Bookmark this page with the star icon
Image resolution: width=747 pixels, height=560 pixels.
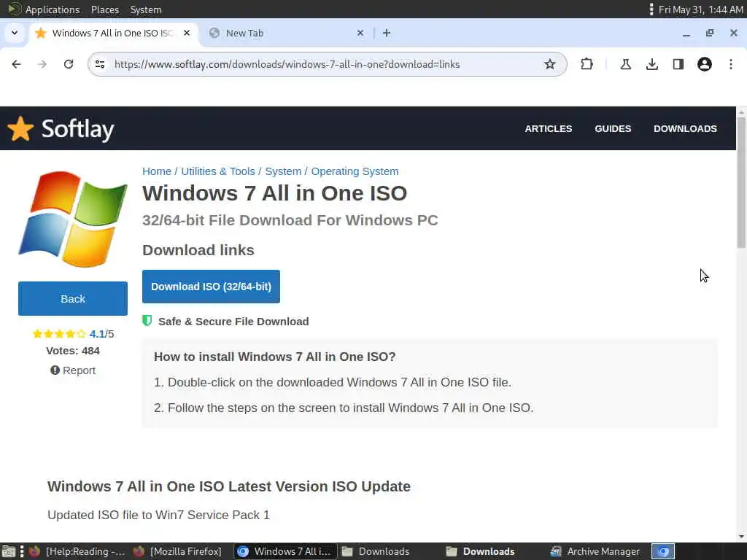point(550,64)
